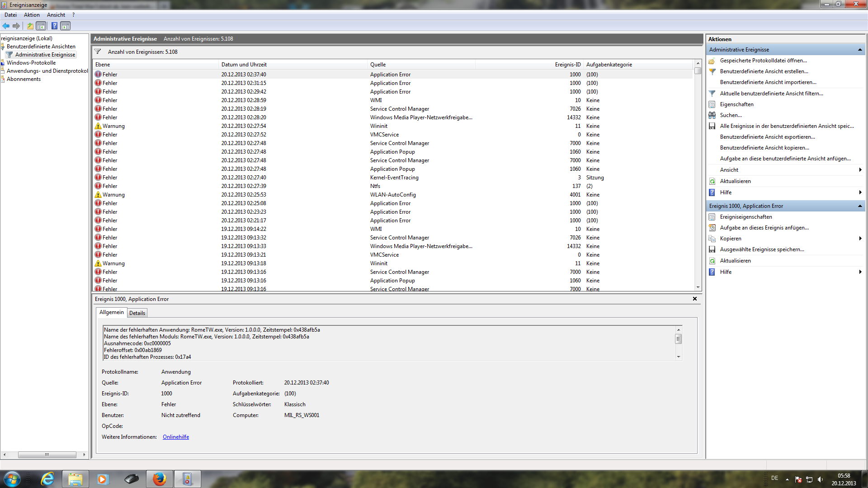The image size is (868, 488).
Task: Open Firefox from the taskbar
Action: [159, 479]
